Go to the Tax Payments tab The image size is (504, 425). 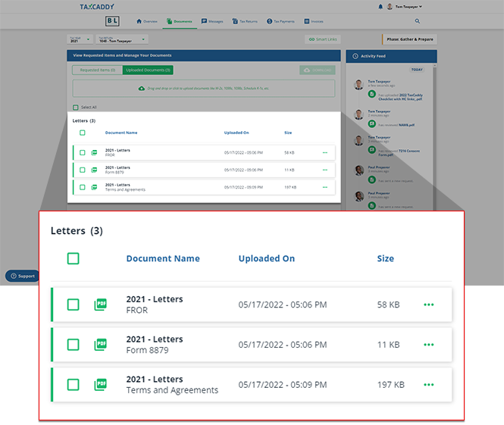point(281,21)
